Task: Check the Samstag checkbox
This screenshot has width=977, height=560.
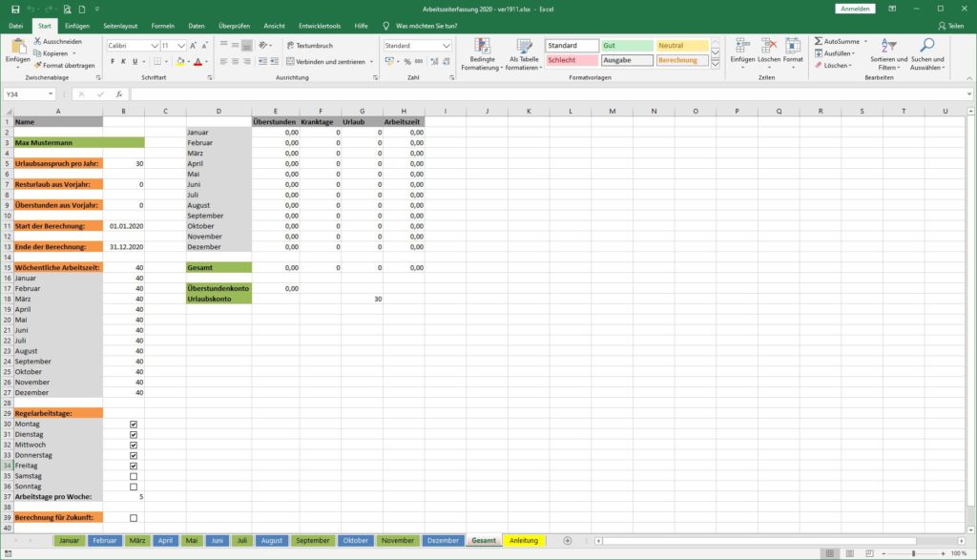Action: tap(134, 477)
